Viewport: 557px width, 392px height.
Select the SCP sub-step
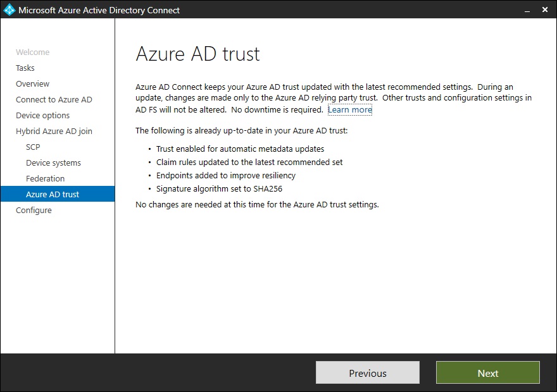[33, 147]
